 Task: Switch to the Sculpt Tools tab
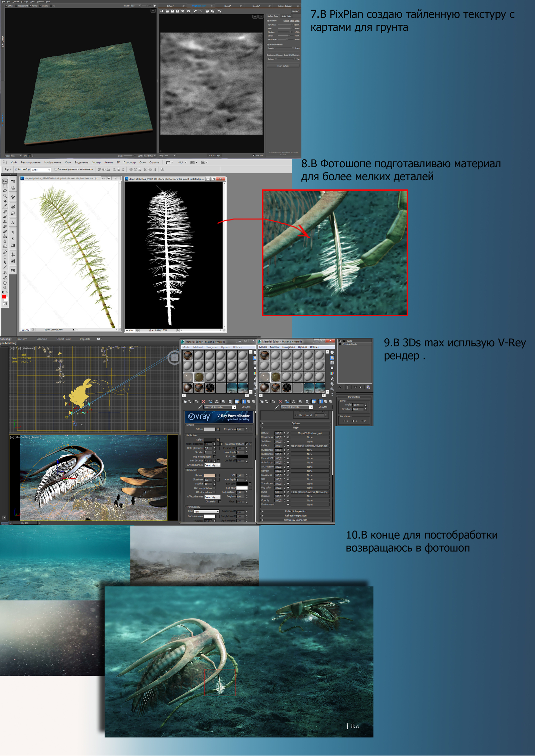pos(286,16)
